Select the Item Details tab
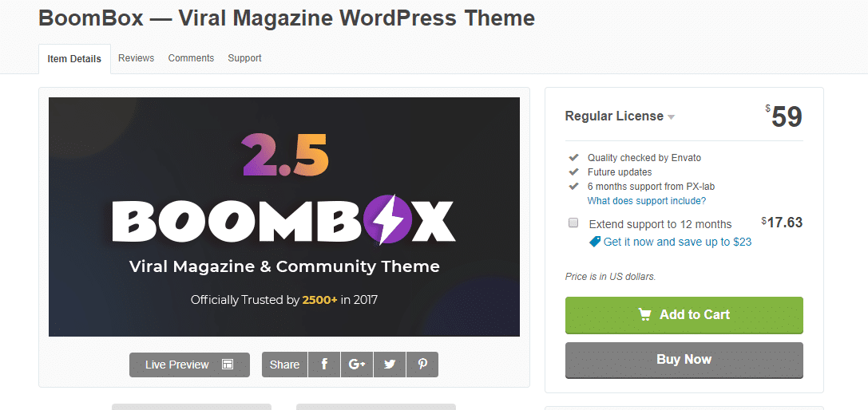Viewport: 868px width, 410px height. 74,59
